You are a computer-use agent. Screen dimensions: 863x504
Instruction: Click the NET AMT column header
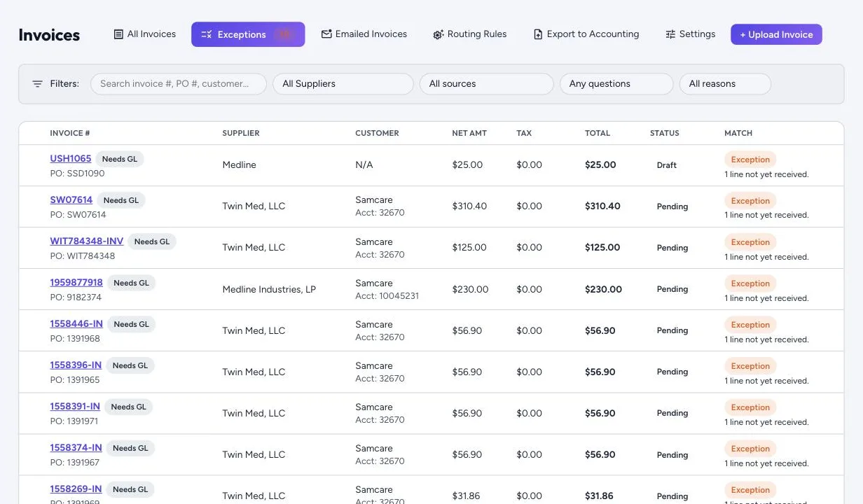tap(469, 133)
